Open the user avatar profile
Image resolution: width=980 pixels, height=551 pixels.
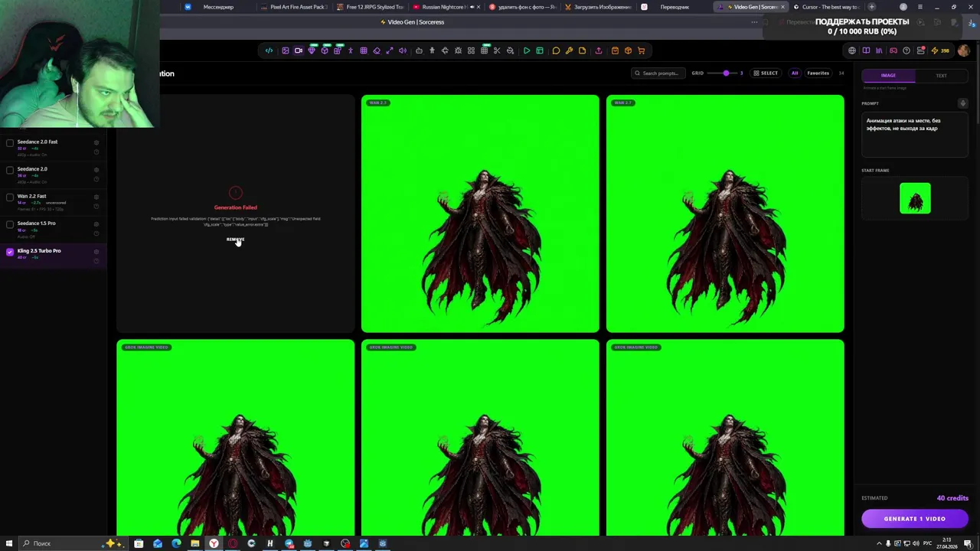pyautogui.click(x=964, y=51)
